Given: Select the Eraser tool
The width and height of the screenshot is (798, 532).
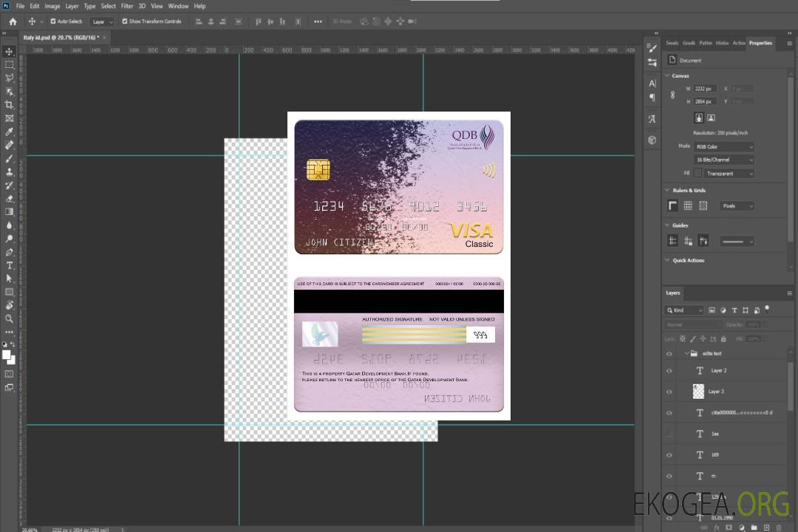Looking at the screenshot, I should [9, 199].
